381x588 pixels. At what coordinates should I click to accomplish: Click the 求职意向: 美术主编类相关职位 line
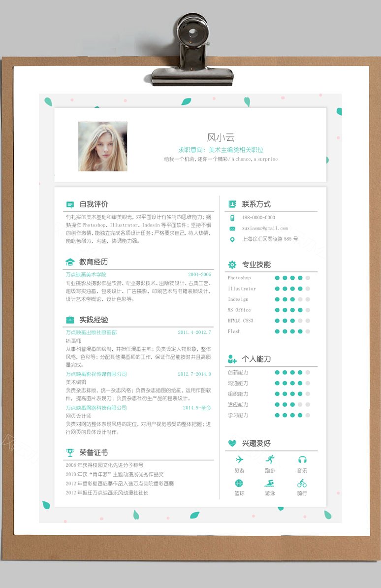click(221, 150)
